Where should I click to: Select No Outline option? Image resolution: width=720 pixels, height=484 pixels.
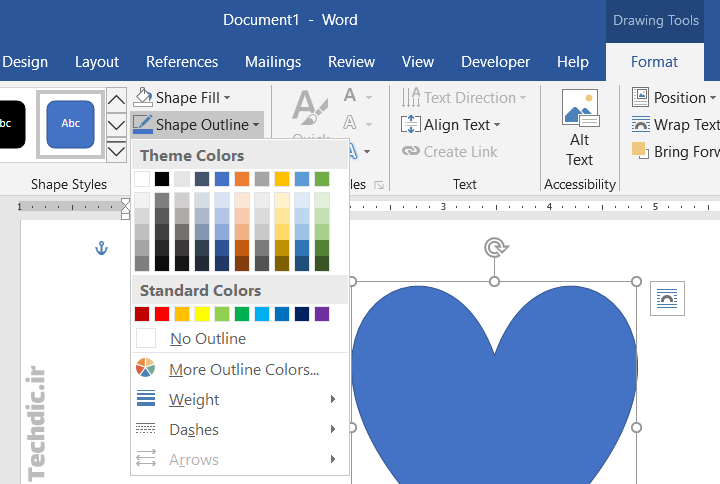(x=240, y=338)
